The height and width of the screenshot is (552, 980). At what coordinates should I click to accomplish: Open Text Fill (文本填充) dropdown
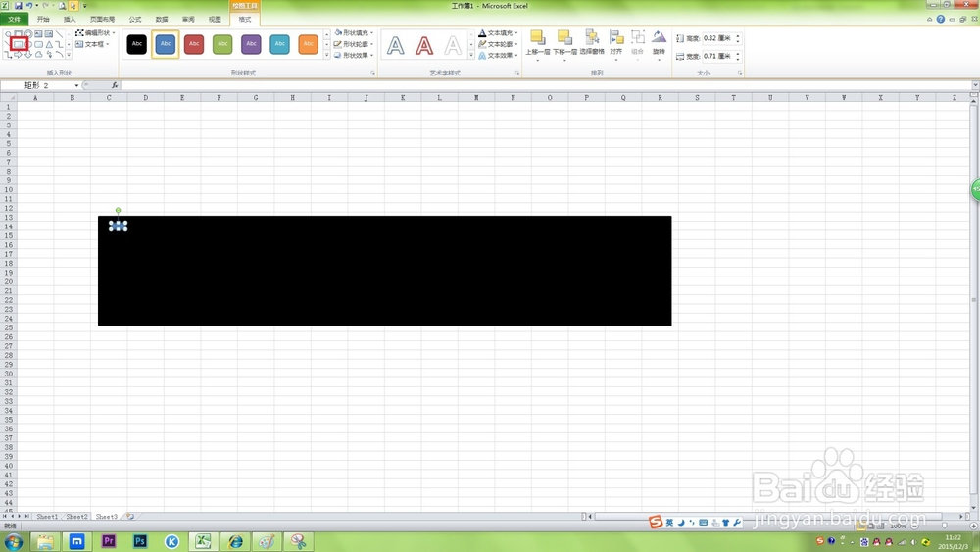[x=499, y=32]
